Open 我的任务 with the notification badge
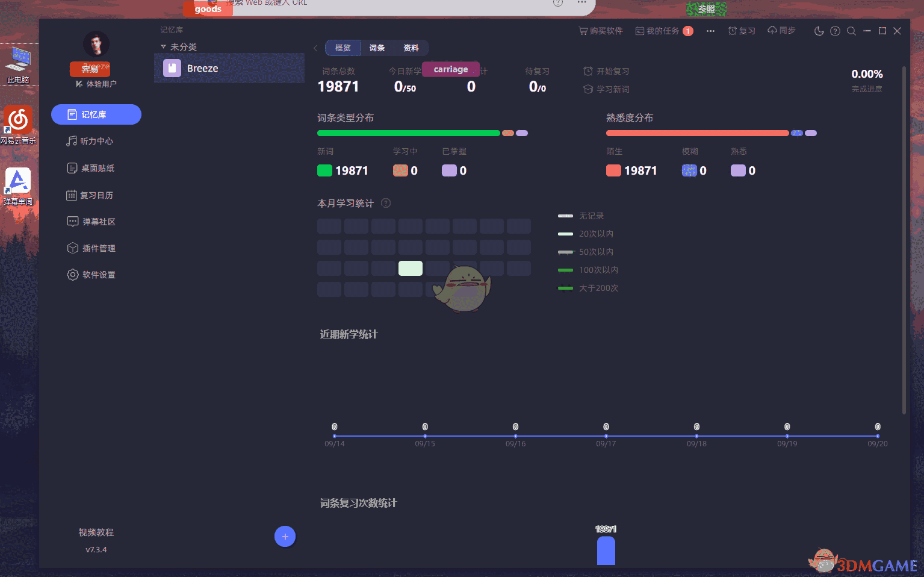 pyautogui.click(x=664, y=30)
